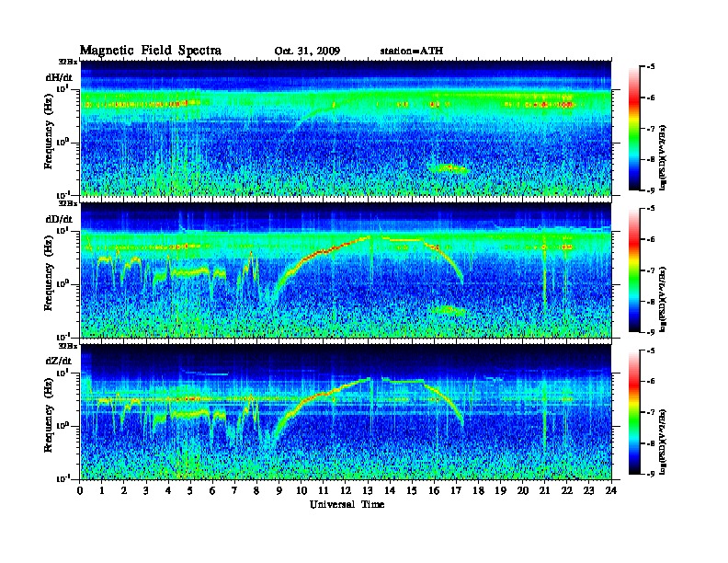Screen dimensions: 728x563
Task: Click hour tick label "5" on time axis
Action: point(190,491)
